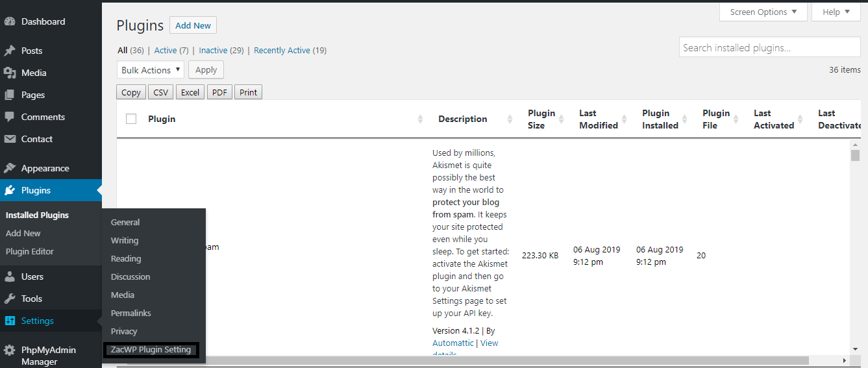Open the Bulk Actions dropdown
This screenshot has height=368, width=868.
[x=151, y=70]
